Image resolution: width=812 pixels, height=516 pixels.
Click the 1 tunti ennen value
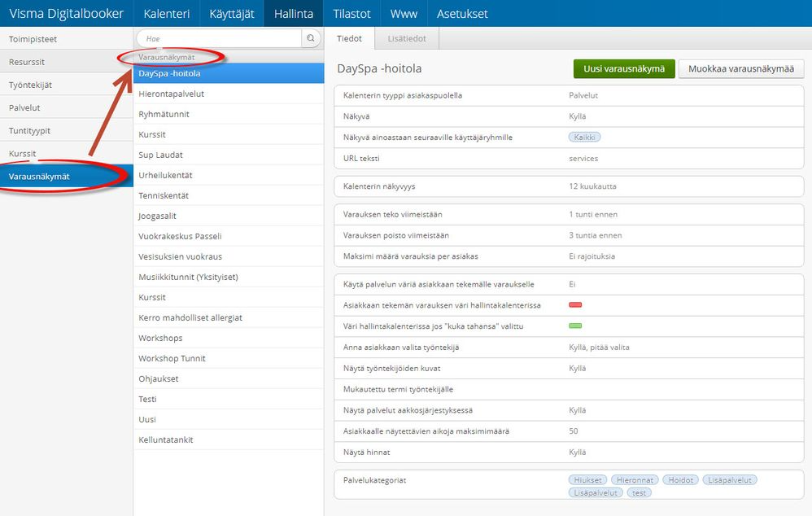593,214
